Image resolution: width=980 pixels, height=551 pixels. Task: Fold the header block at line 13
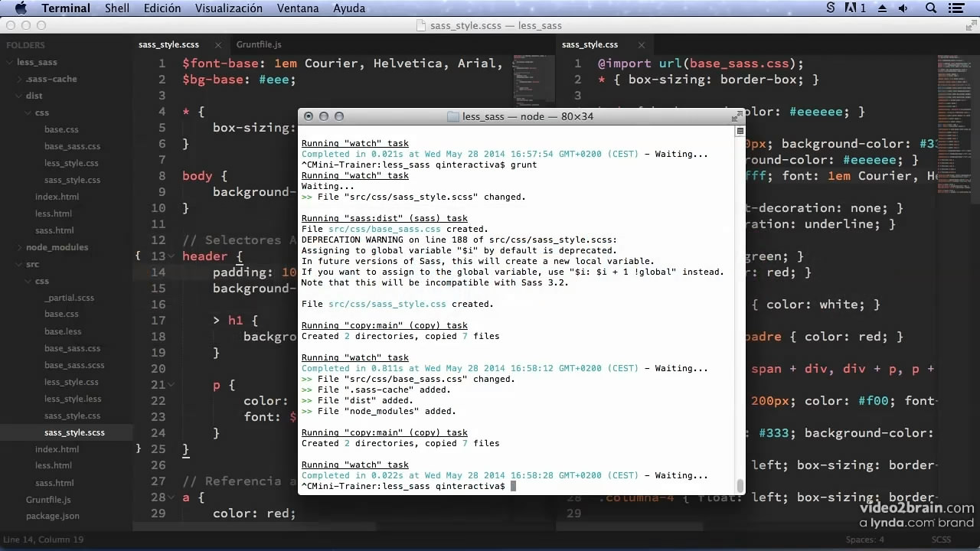pyautogui.click(x=171, y=256)
